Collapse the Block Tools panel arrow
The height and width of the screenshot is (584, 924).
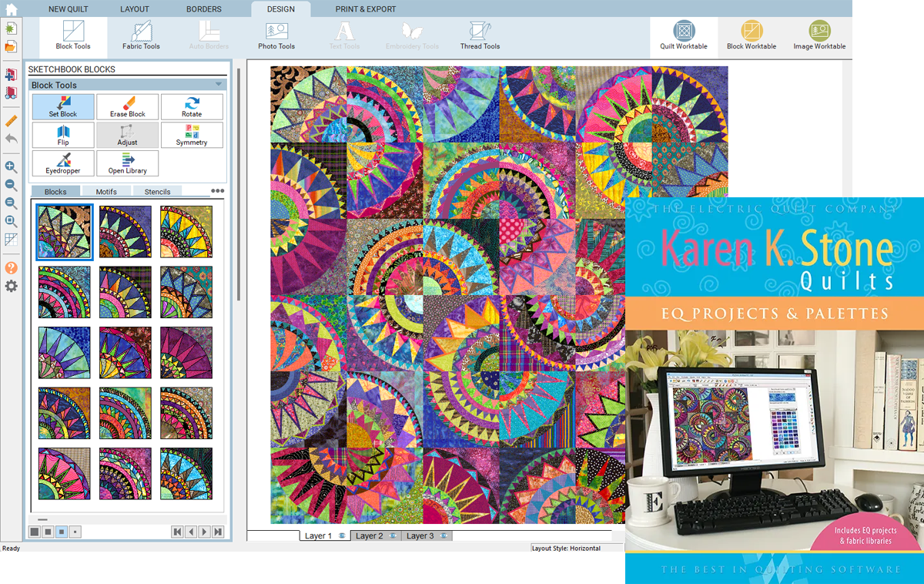point(219,85)
